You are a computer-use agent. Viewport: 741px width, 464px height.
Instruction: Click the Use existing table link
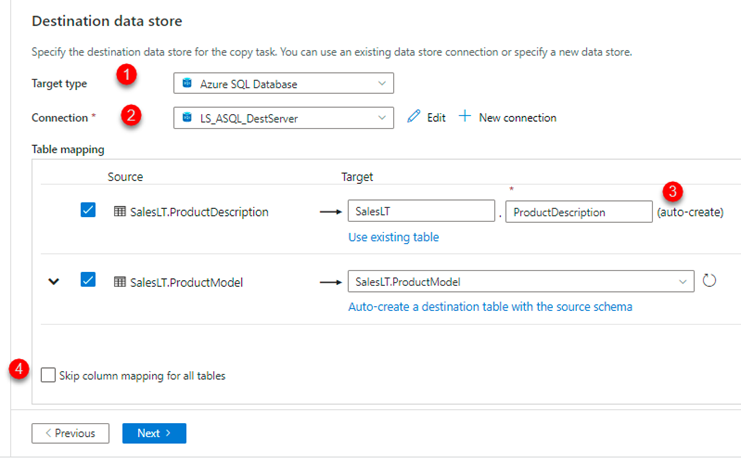pyautogui.click(x=393, y=237)
